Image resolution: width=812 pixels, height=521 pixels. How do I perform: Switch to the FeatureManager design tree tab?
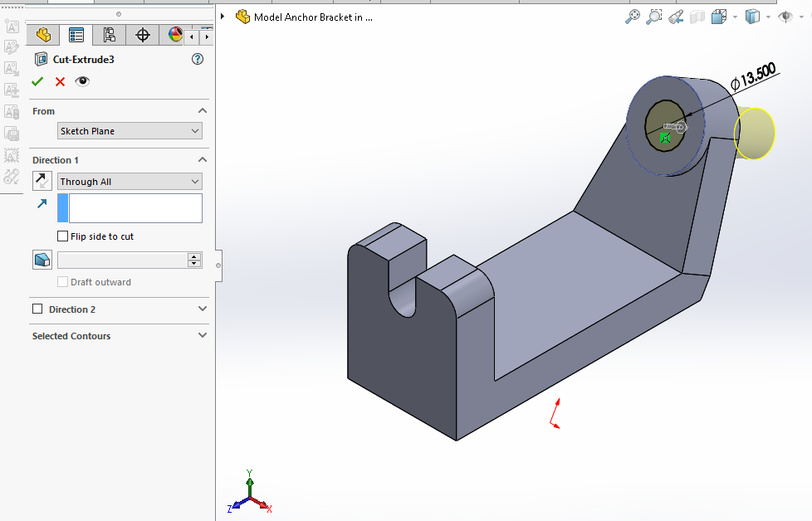[x=43, y=35]
